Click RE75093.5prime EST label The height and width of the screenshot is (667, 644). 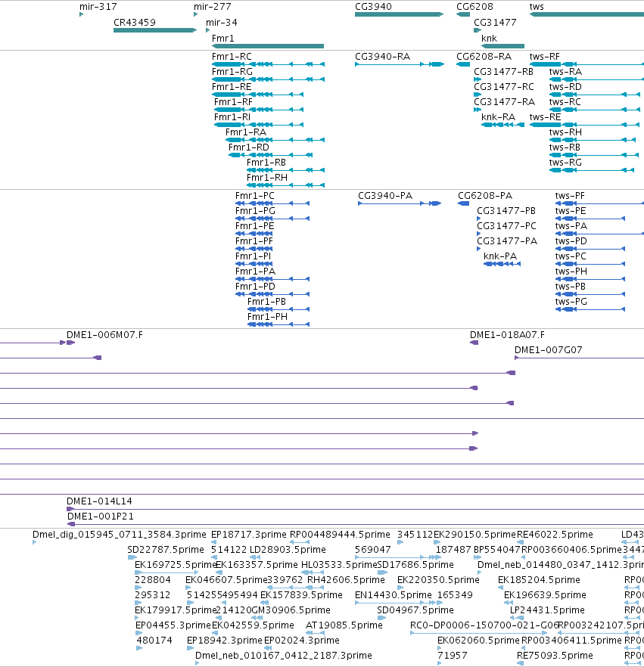coord(555,655)
